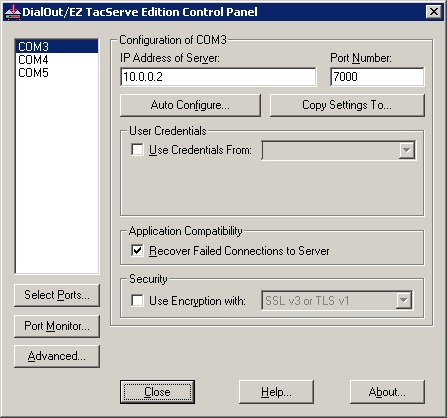Click the Copy Settings To button
The width and height of the screenshot is (447, 418).
coord(347,105)
